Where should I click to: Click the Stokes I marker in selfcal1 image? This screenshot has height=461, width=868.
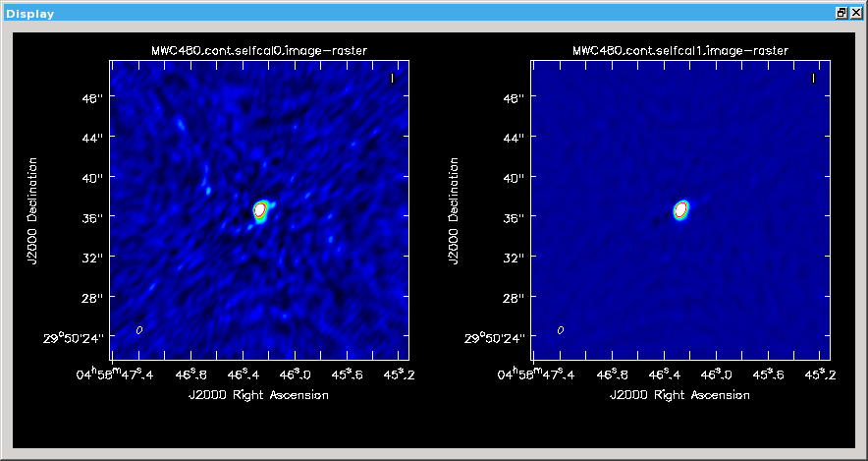[x=814, y=78]
